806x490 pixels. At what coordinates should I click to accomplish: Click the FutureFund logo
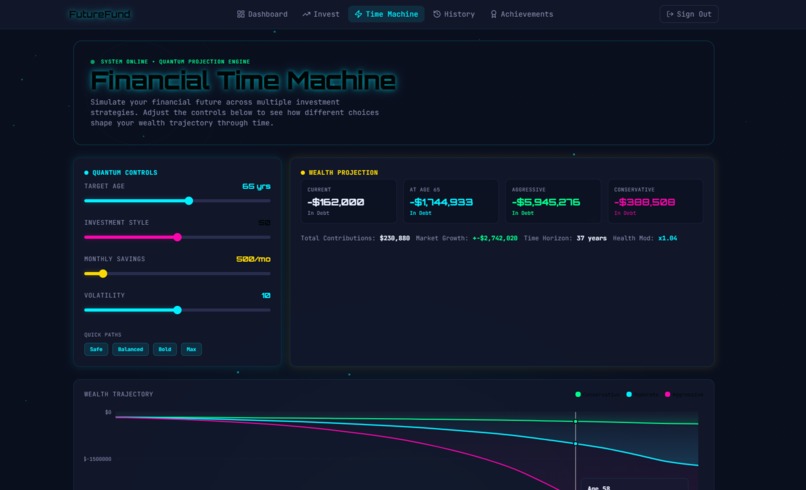100,14
